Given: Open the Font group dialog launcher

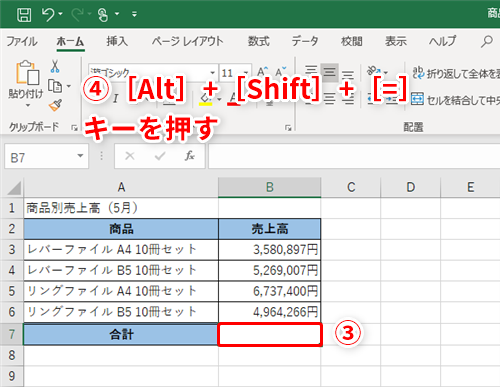Looking at the screenshot, I should (288, 128).
